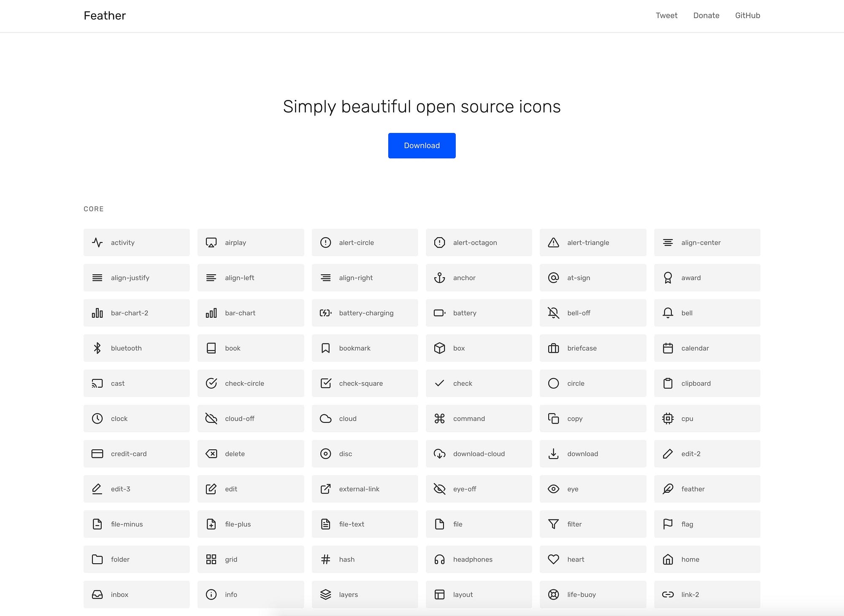Viewport: 844px width, 616px height.
Task: Select the align-center icon
Action: point(668,243)
